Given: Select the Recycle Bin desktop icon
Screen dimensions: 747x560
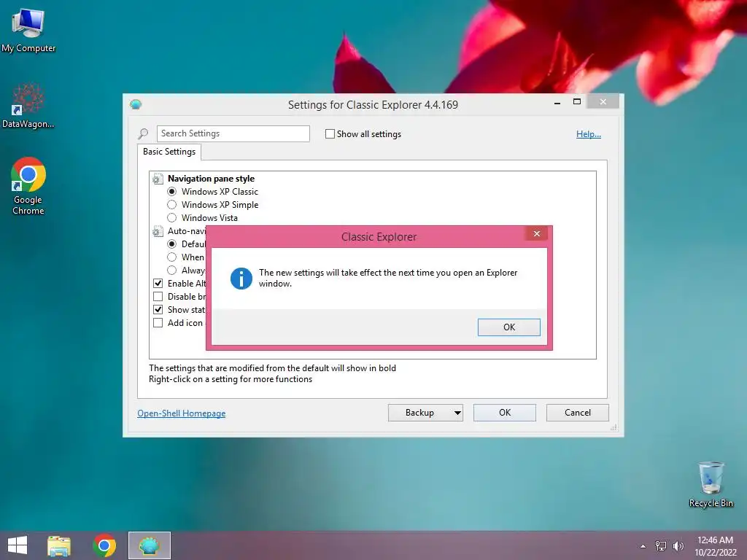Looking at the screenshot, I should coord(711,484).
